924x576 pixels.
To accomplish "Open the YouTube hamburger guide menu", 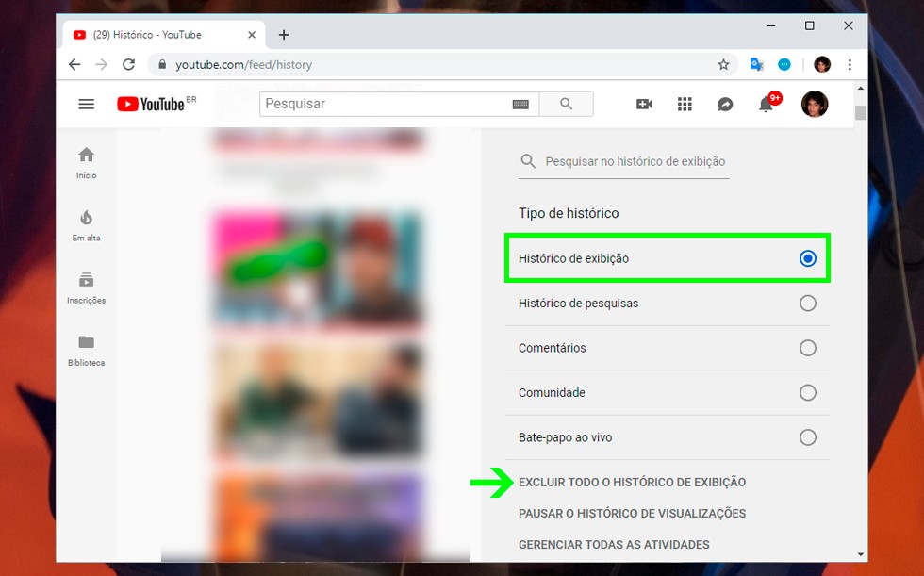I will (x=87, y=105).
